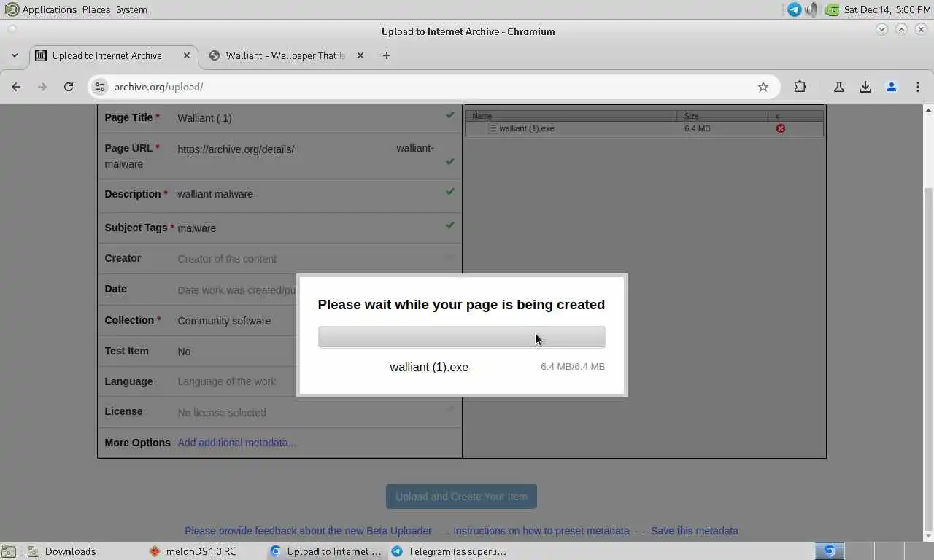Click the Internet Archive favicon on first tab
Viewport: 934px width, 560px height.
(x=41, y=55)
